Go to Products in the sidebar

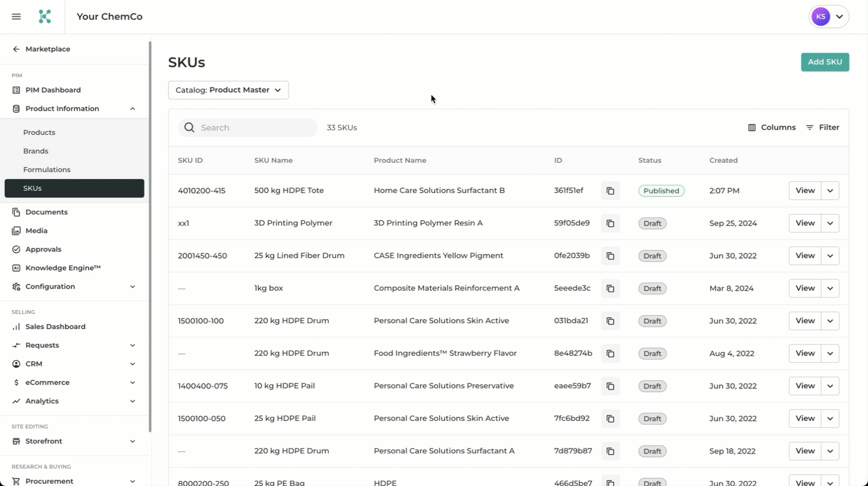point(39,133)
